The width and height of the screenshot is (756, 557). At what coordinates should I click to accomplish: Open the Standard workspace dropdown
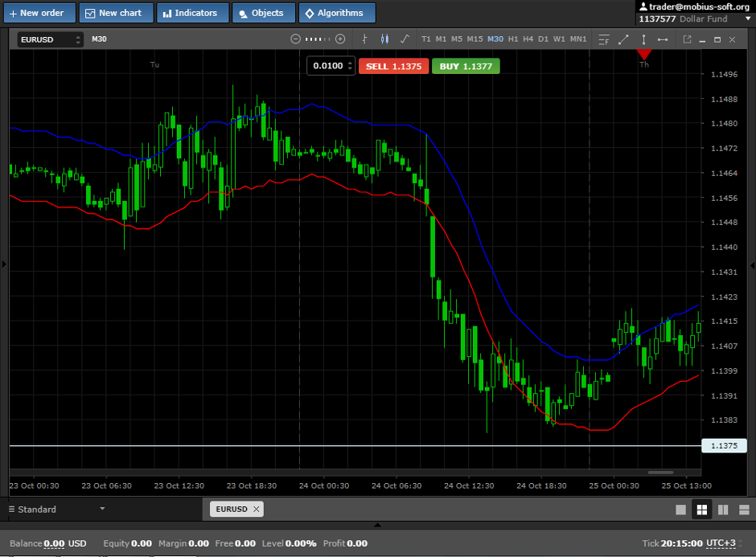pyautogui.click(x=57, y=510)
